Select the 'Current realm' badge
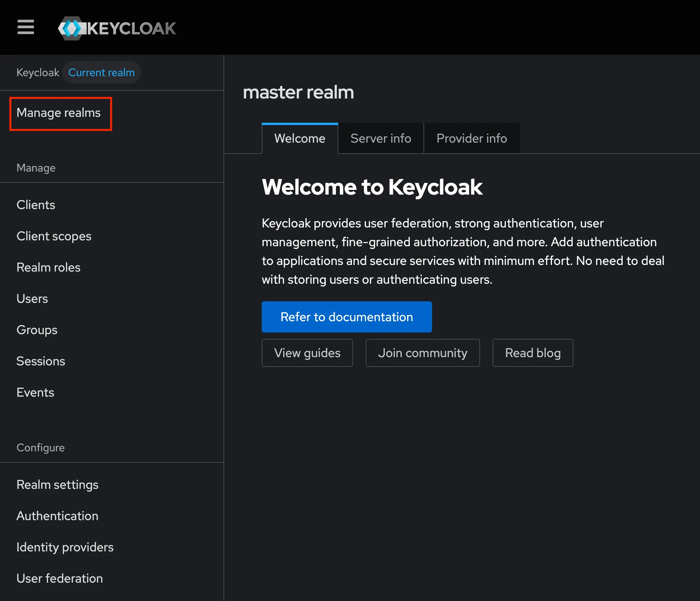The height and width of the screenshot is (601, 700). (x=101, y=72)
